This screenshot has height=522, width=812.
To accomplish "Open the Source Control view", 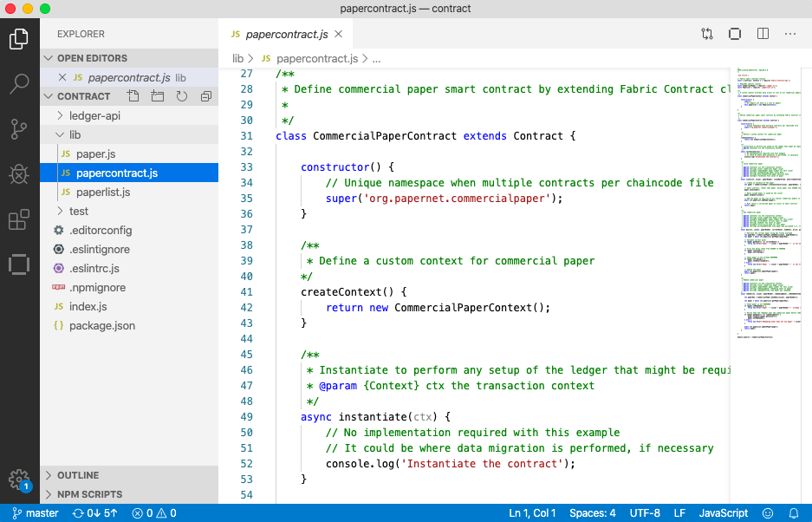I will [19, 129].
